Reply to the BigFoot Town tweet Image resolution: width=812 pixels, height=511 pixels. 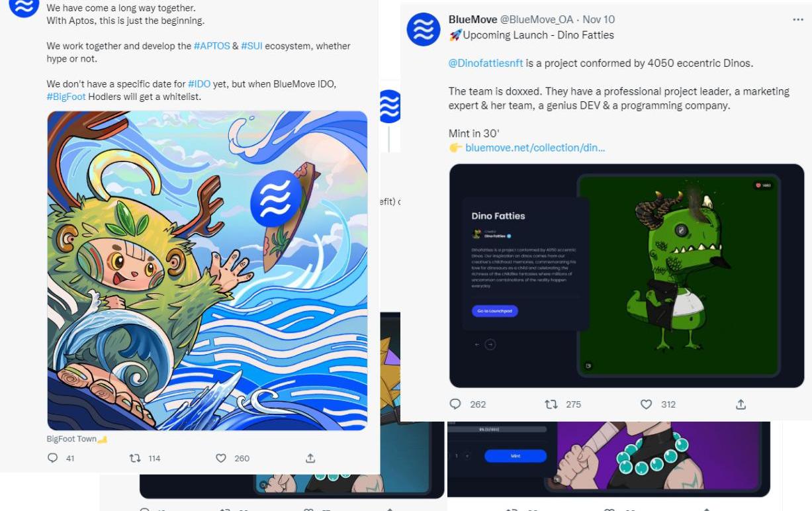[53, 458]
